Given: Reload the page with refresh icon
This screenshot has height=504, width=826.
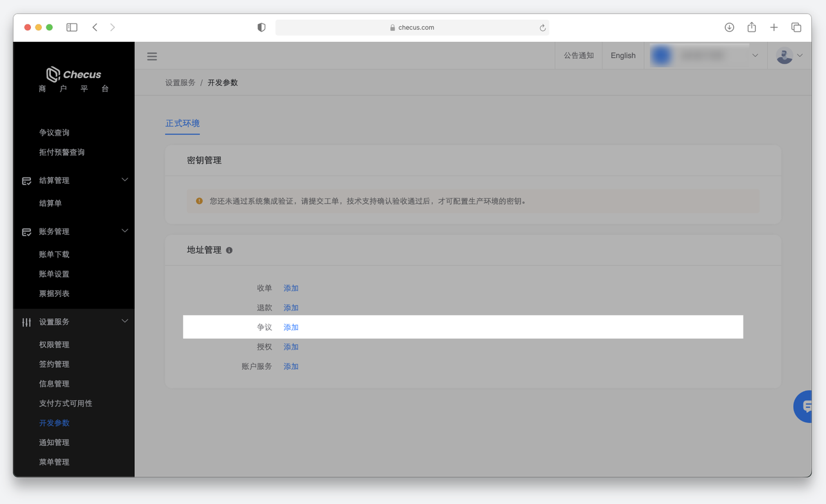Looking at the screenshot, I should (x=542, y=28).
